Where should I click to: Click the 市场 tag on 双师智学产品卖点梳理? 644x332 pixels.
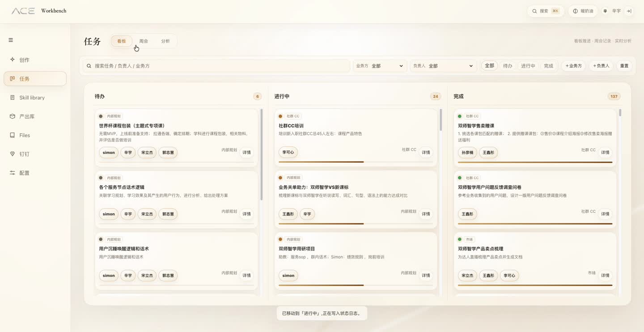click(x=469, y=239)
